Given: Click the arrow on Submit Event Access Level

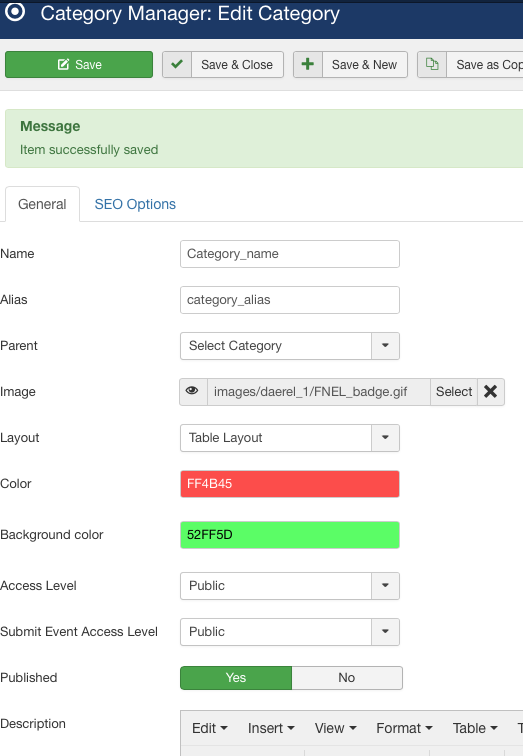Looking at the screenshot, I should pyautogui.click(x=385, y=632).
